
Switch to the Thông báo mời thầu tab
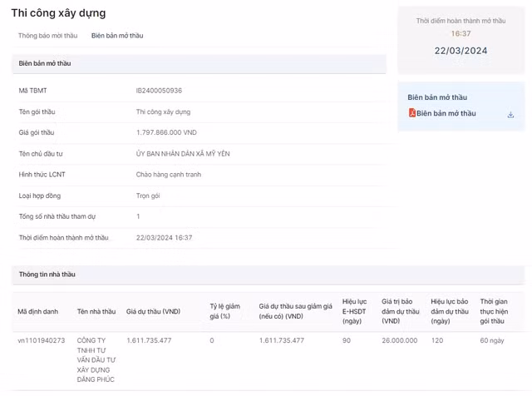click(x=47, y=36)
